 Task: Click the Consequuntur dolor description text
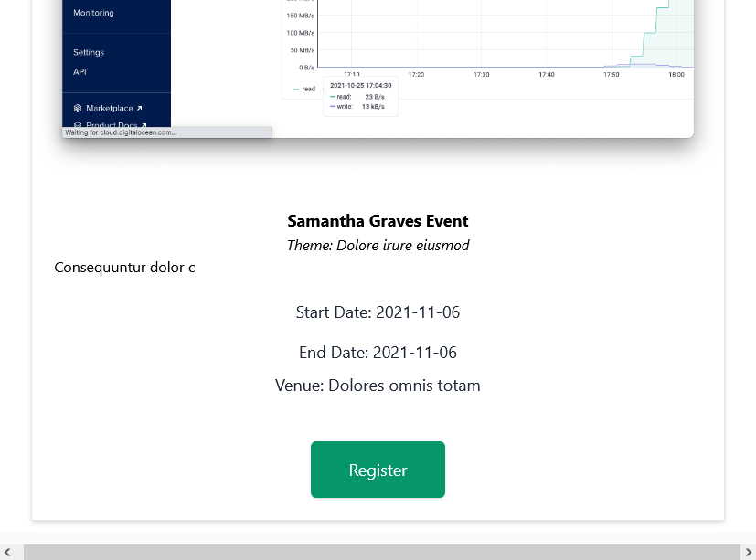coord(124,268)
